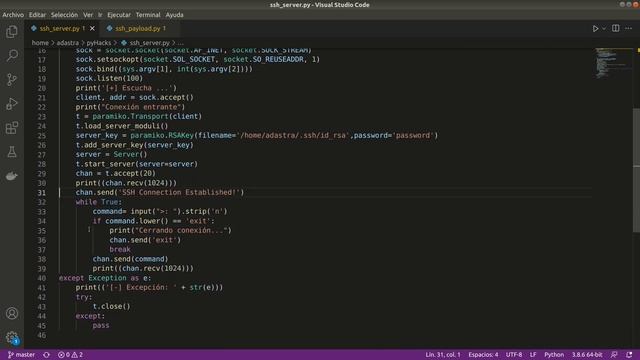The width and height of the screenshot is (640, 360).
Task: Click on 'sock.listen(100)' code line
Action: coord(109,78)
